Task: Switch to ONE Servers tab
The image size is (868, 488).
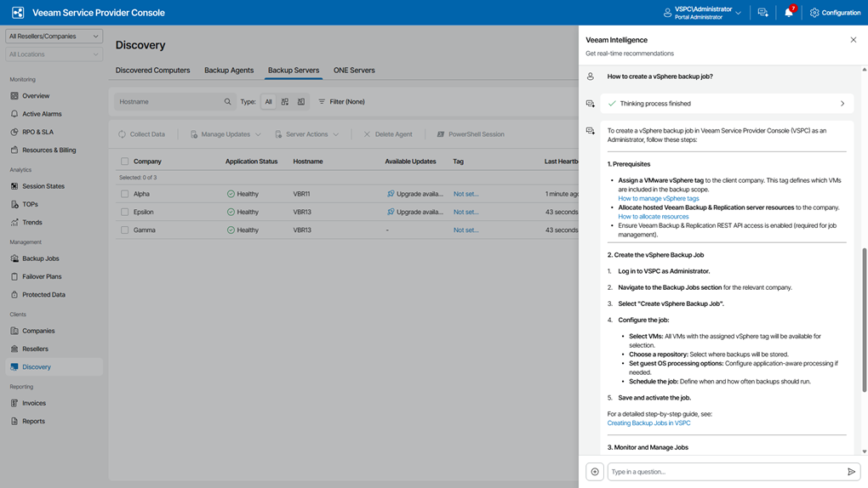Action: (354, 71)
